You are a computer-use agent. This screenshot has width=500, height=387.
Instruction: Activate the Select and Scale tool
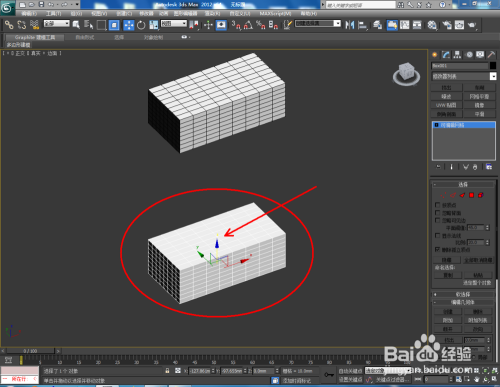pyautogui.click(x=154, y=25)
